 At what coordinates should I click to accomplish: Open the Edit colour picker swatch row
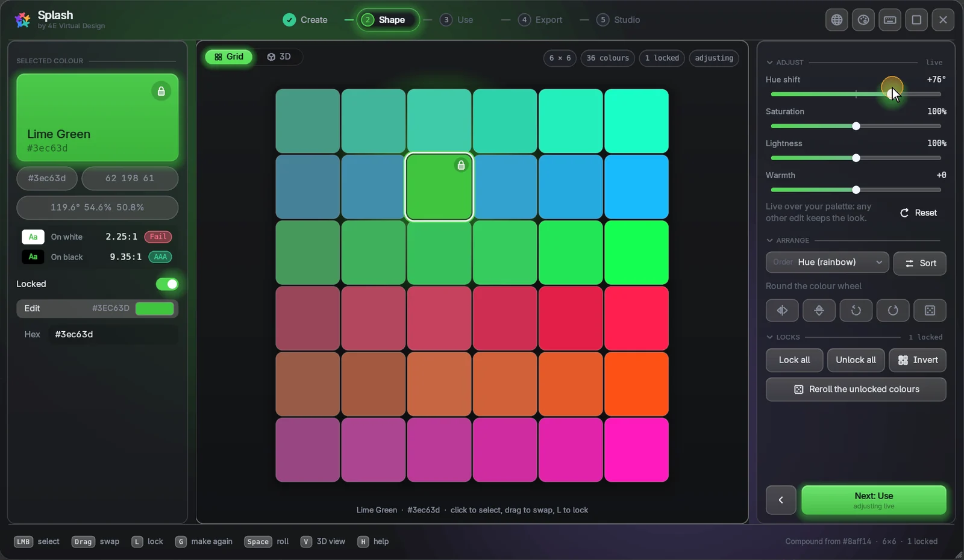(x=97, y=308)
